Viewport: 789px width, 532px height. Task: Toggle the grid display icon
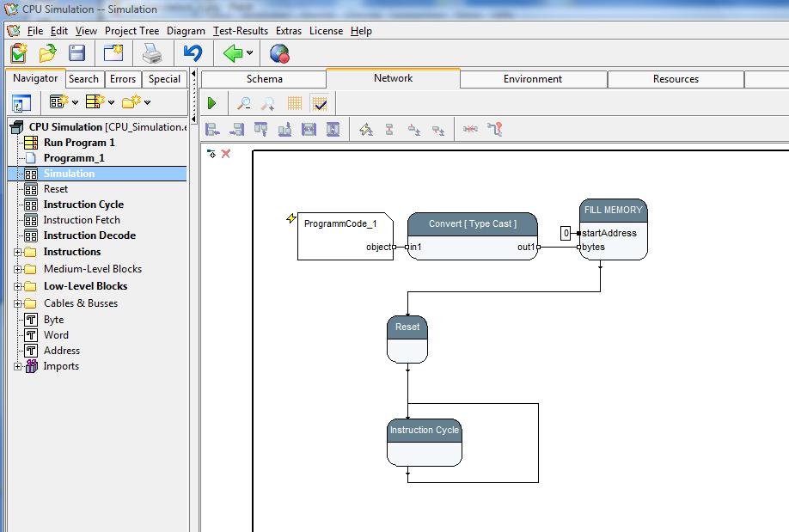[x=294, y=103]
